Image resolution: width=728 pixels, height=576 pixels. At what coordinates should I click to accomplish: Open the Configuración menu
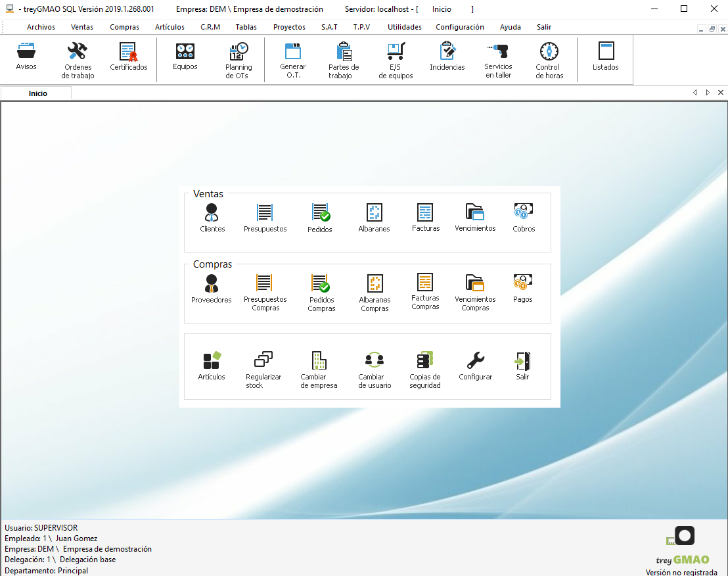pos(459,27)
